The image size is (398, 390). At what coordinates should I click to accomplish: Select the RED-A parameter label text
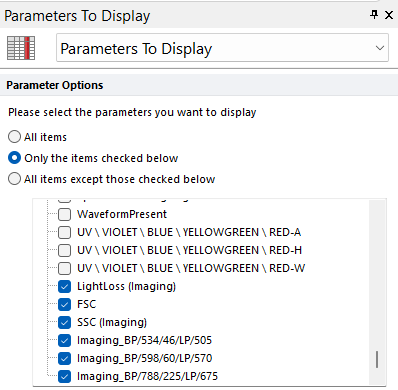tap(189, 232)
